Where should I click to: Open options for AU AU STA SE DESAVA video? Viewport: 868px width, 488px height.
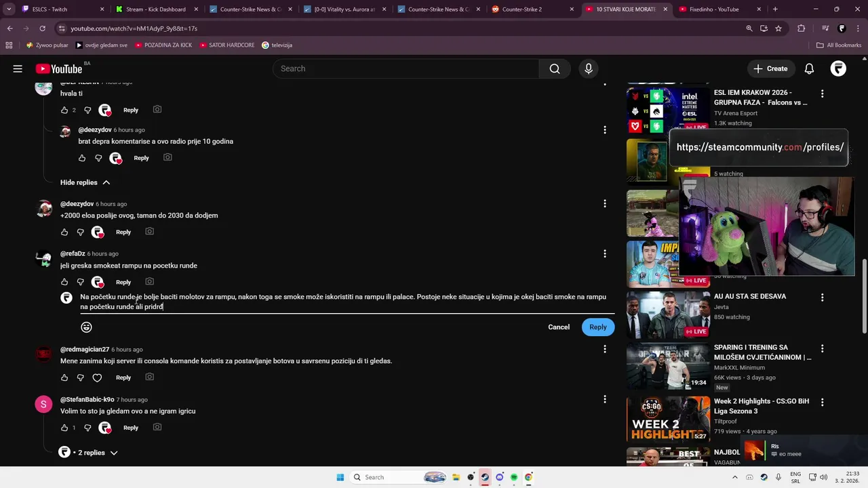click(x=822, y=297)
